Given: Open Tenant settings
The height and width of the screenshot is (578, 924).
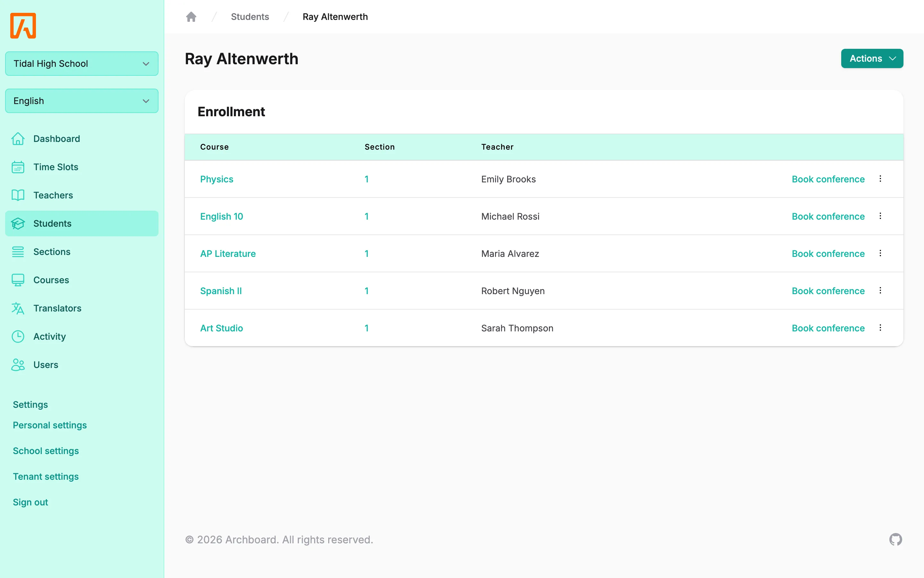Looking at the screenshot, I should tap(46, 476).
